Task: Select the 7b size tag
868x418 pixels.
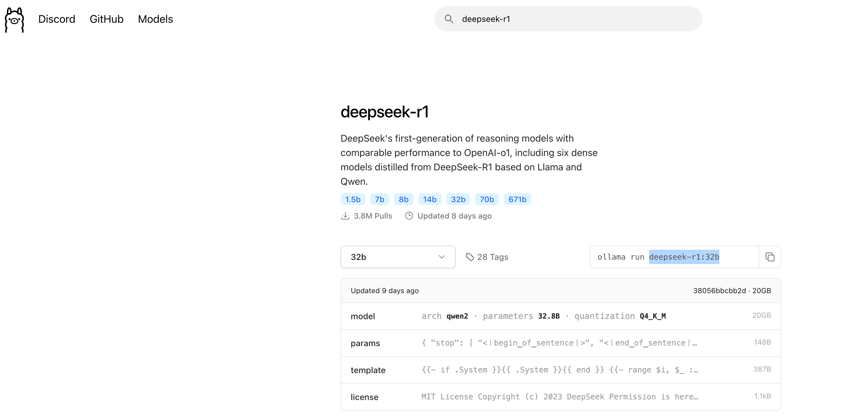Action: (x=379, y=199)
